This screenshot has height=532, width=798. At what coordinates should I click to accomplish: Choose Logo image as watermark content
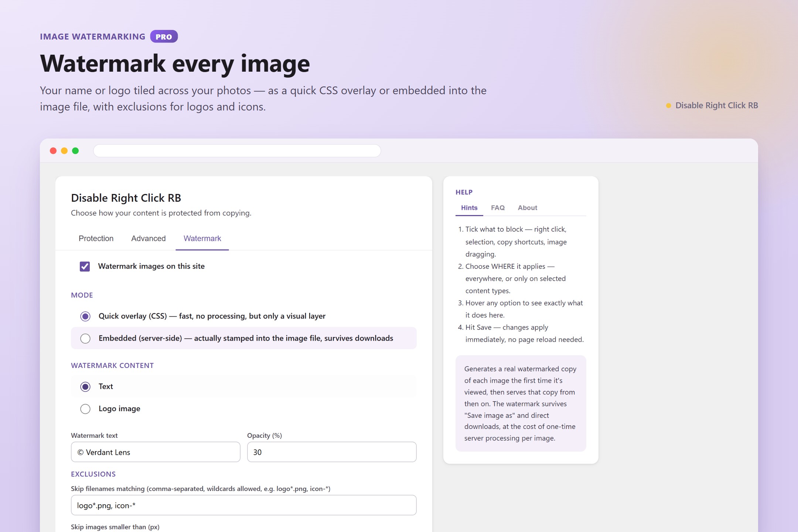click(x=85, y=409)
